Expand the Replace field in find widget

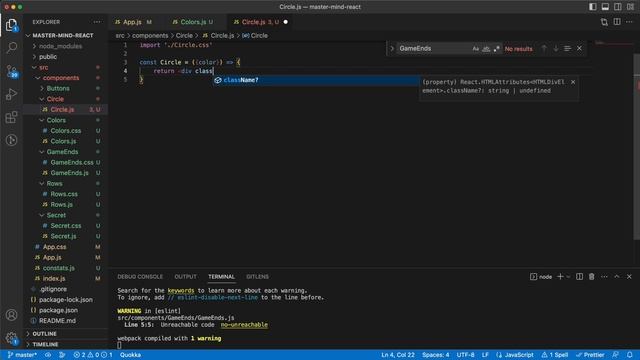coord(392,49)
